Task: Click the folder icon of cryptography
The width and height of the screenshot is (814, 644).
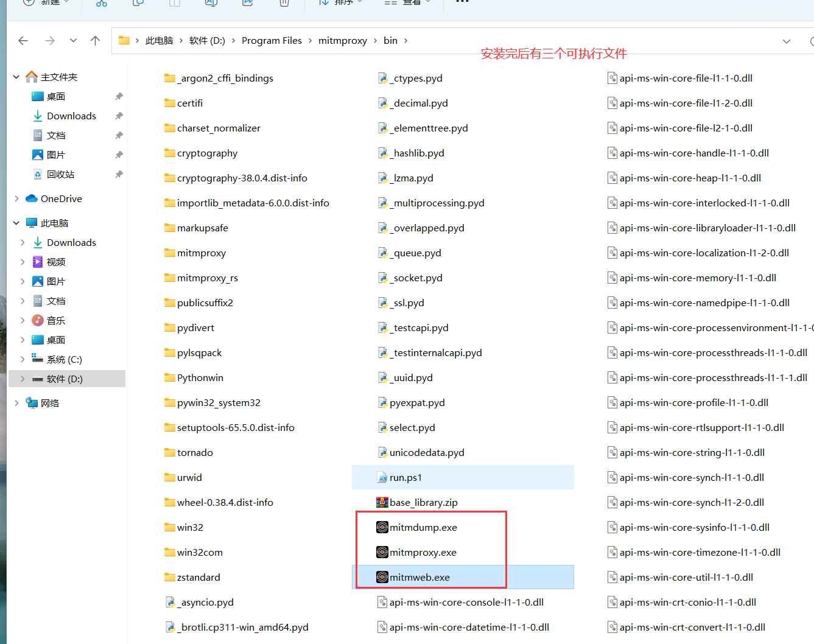Action: coord(170,153)
